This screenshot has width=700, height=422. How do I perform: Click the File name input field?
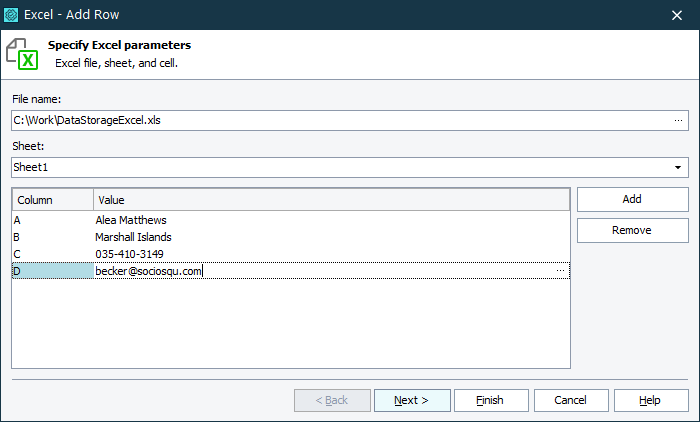[340, 120]
